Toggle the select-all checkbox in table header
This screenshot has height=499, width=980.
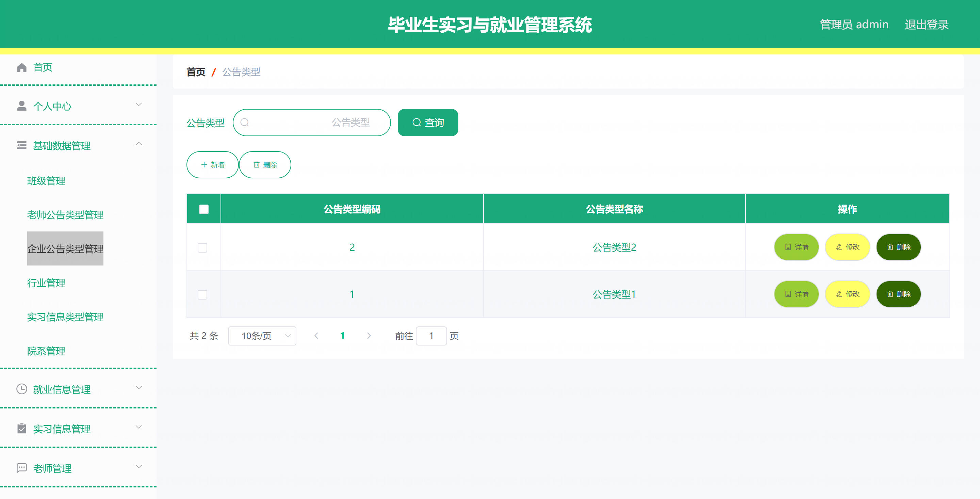pyautogui.click(x=203, y=209)
